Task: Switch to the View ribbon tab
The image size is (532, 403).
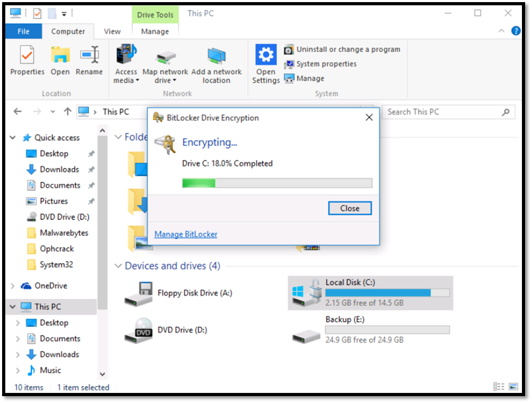Action: (x=112, y=32)
